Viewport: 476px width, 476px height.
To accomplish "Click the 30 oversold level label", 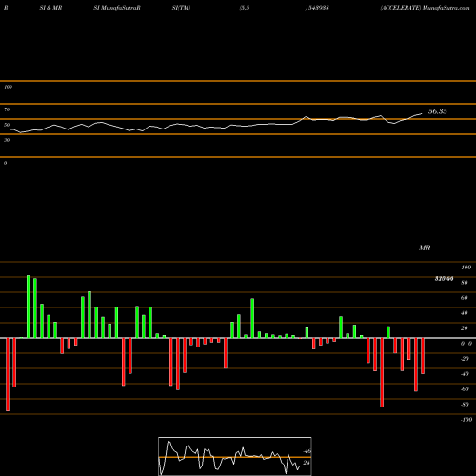I will coord(7,140).
